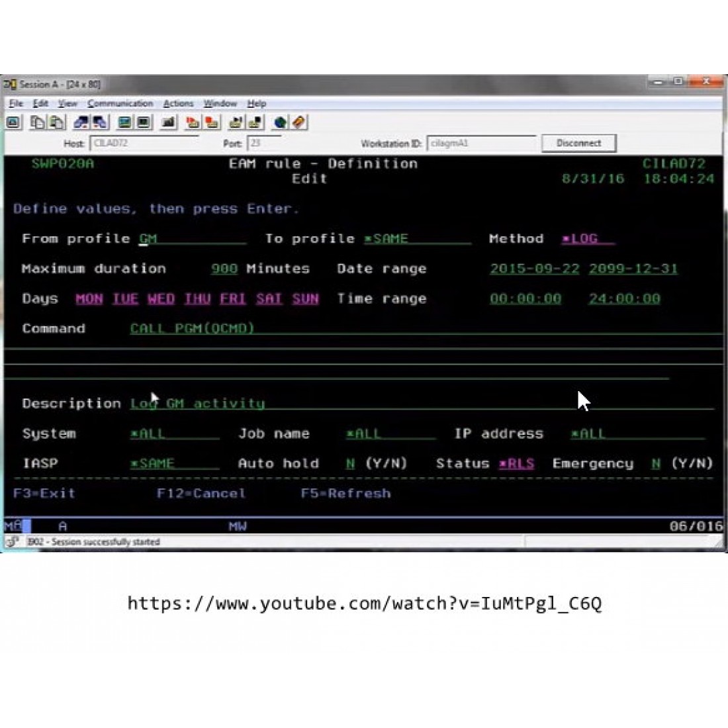Image resolution: width=728 pixels, height=728 pixels.
Task: Click the Method field *LOG
Action: point(588,239)
